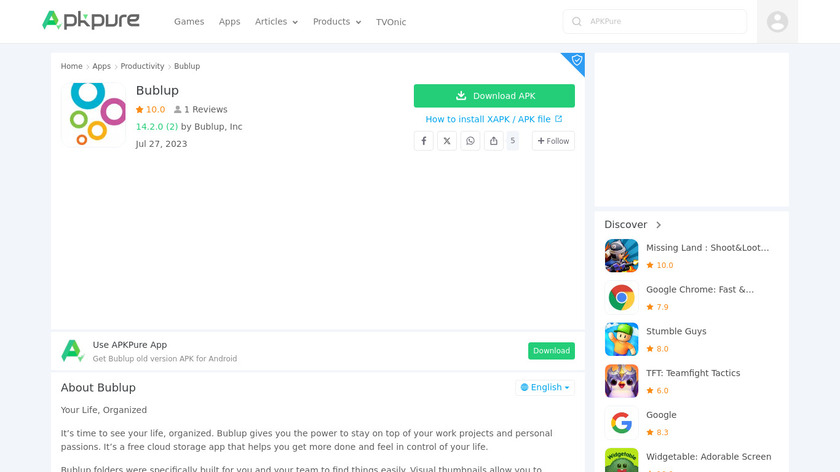Image resolution: width=840 pixels, height=472 pixels.
Task: Share on Facebook icon
Action: [424, 141]
